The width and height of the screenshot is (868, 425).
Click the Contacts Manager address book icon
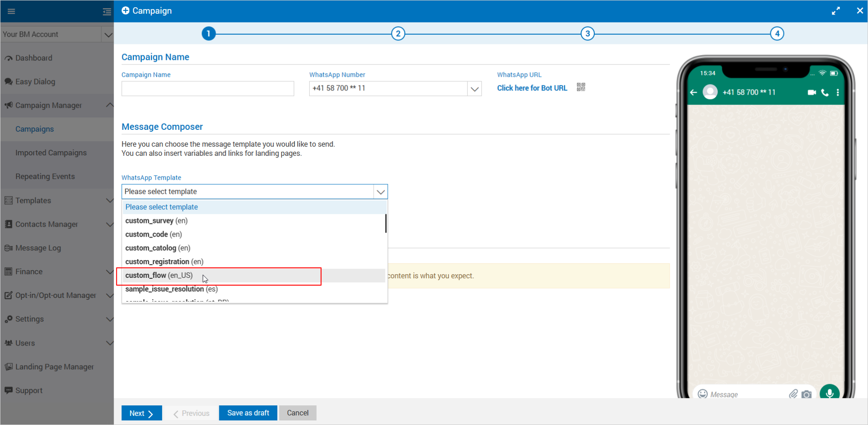click(9, 224)
